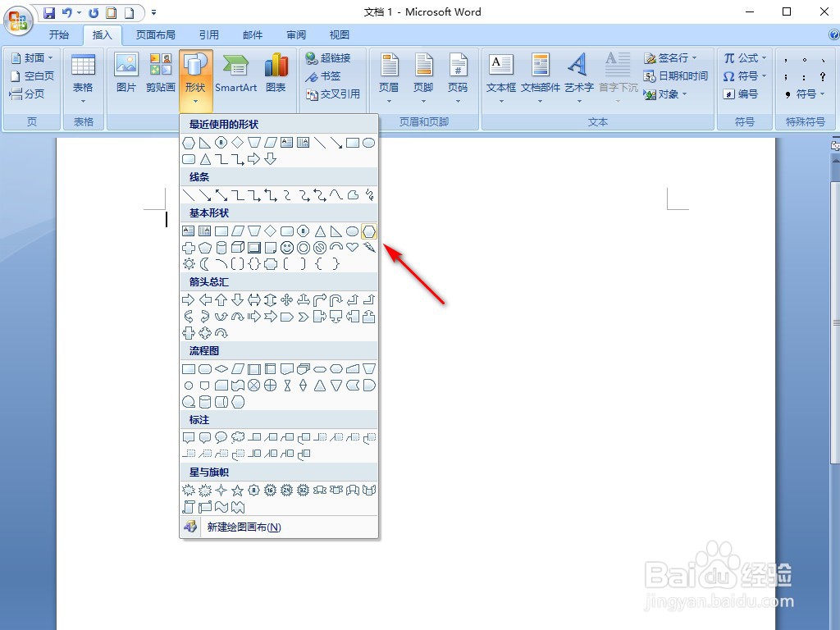The width and height of the screenshot is (840, 630).
Task: Insert a SmartArt graphic
Action: [x=235, y=73]
